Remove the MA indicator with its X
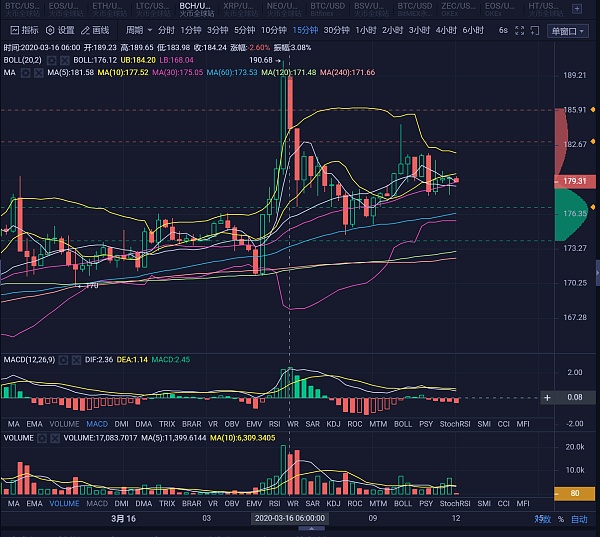 click(x=38, y=72)
